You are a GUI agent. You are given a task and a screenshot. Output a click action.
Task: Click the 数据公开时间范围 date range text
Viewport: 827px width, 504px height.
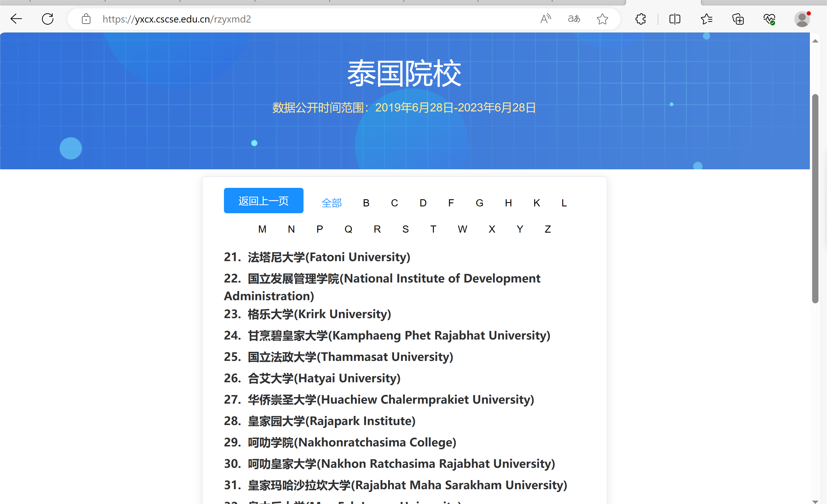(404, 108)
